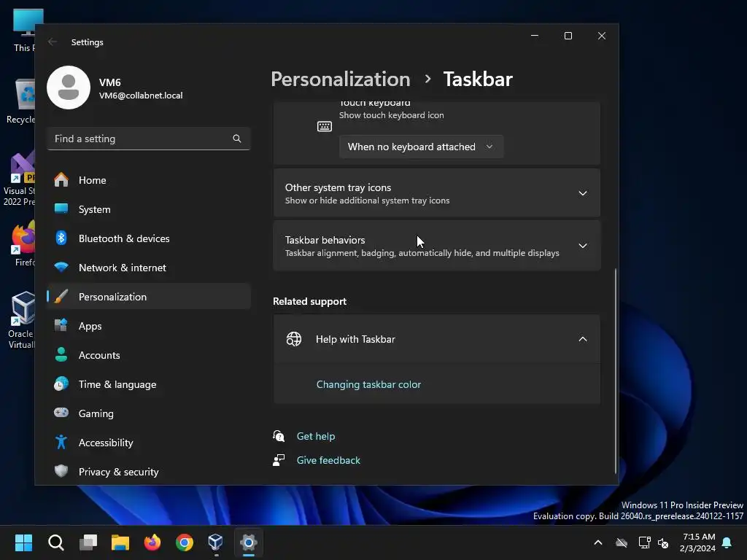
Task: Open Accounts settings category
Action: [x=149, y=355]
